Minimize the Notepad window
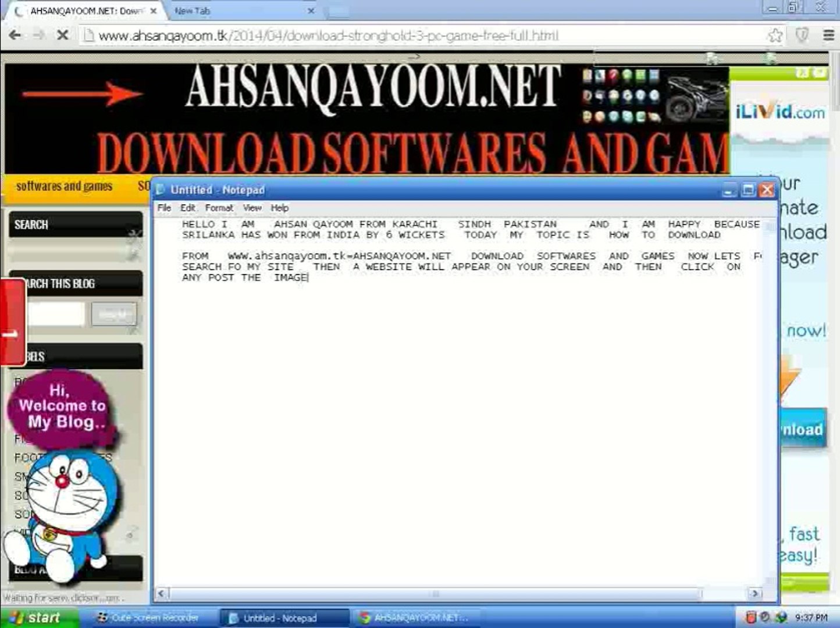Screen dimensions: 840x628 tap(729, 190)
